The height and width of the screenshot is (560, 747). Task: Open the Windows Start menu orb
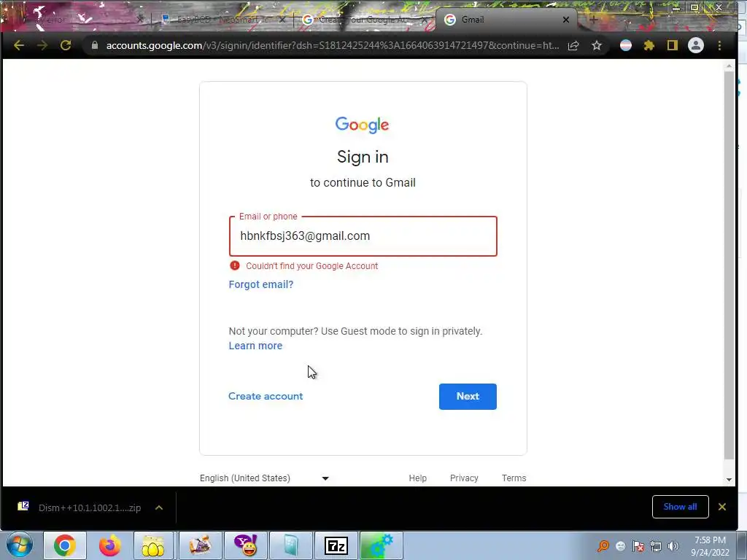20,545
